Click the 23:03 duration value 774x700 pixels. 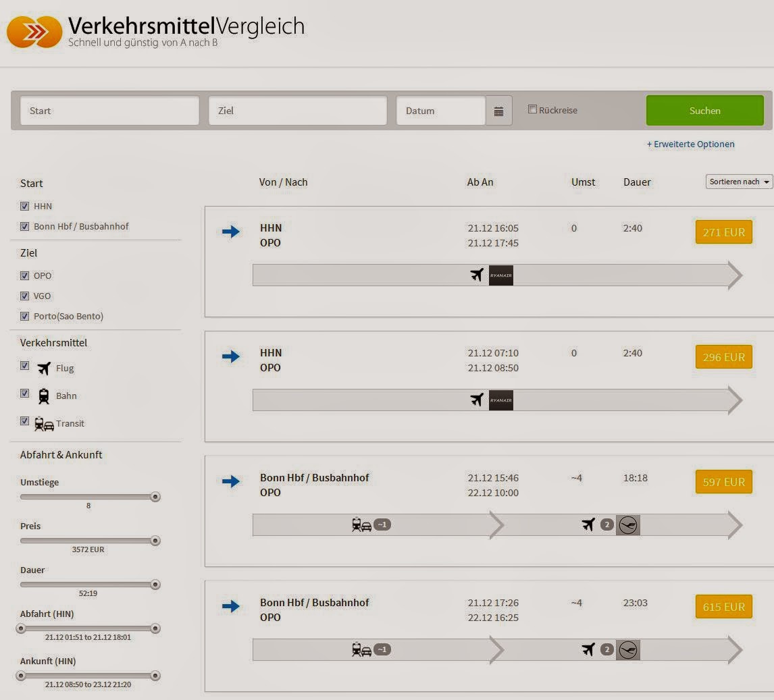636,603
